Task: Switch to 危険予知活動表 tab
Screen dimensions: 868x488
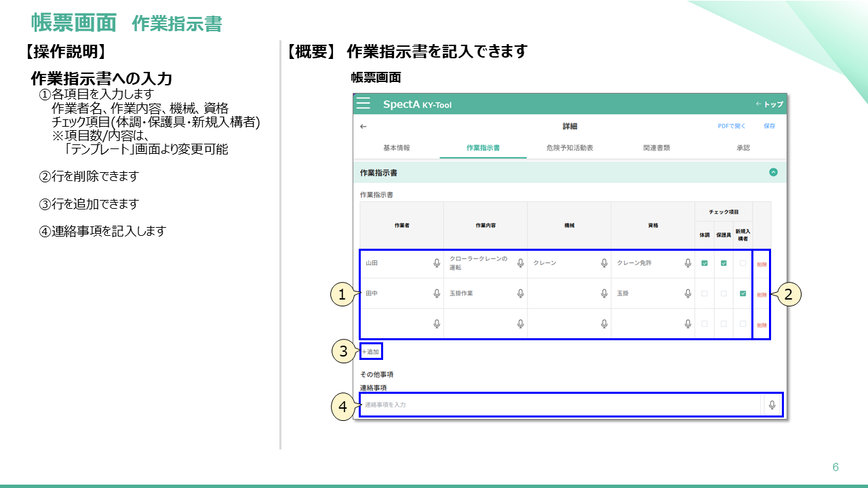Action: click(x=570, y=148)
